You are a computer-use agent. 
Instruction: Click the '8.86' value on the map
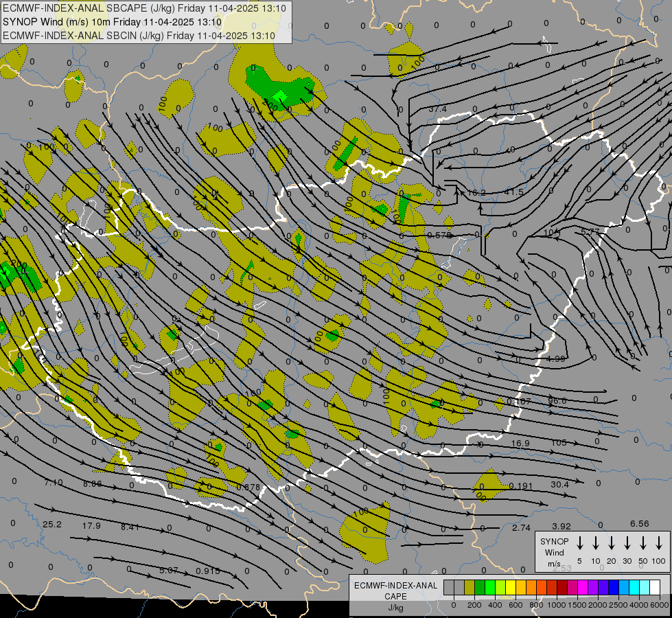click(x=93, y=484)
